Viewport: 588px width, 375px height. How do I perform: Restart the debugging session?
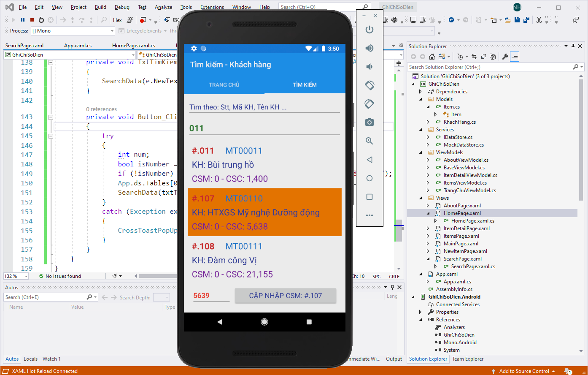41,20
